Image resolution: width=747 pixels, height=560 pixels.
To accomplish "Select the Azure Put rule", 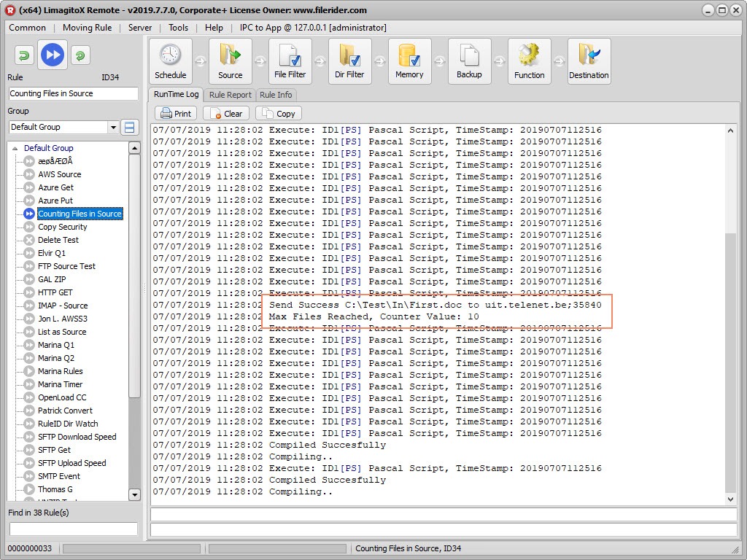I will coord(55,201).
